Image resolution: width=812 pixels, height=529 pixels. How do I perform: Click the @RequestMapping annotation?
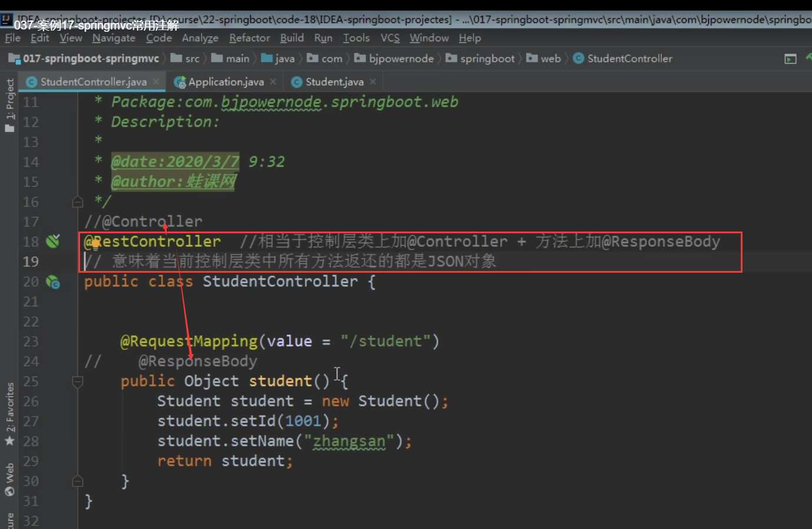point(189,341)
